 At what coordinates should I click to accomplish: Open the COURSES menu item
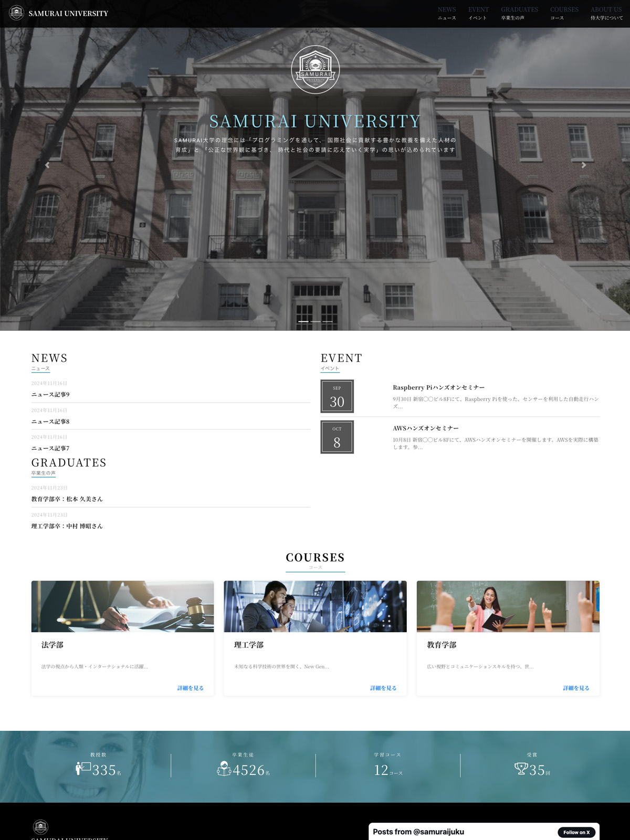click(x=564, y=13)
